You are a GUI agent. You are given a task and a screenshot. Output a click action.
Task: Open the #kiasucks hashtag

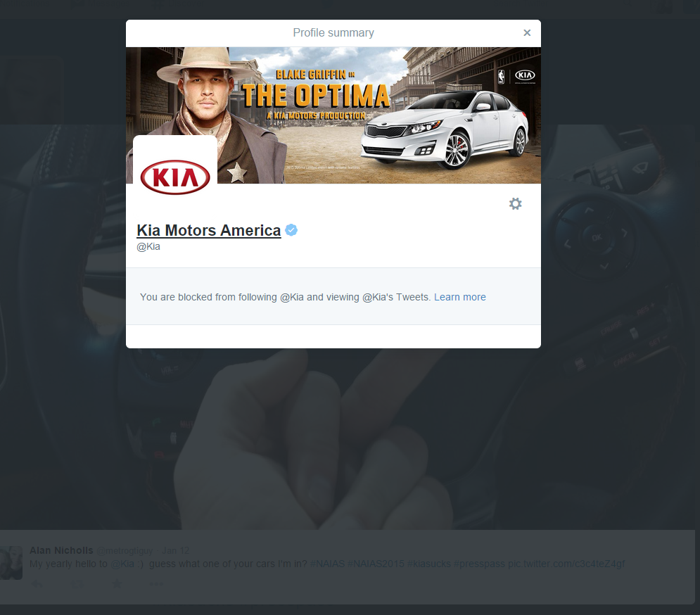428,564
